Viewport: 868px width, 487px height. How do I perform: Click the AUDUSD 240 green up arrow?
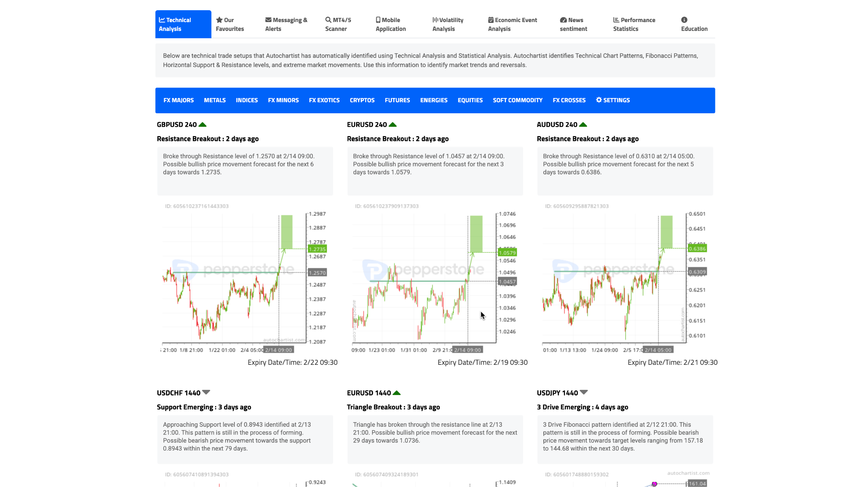coord(583,125)
